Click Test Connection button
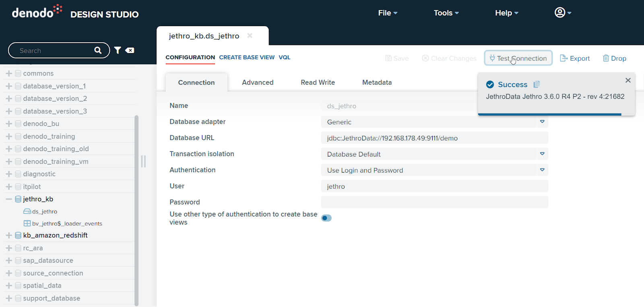644x307 pixels. [x=518, y=58]
